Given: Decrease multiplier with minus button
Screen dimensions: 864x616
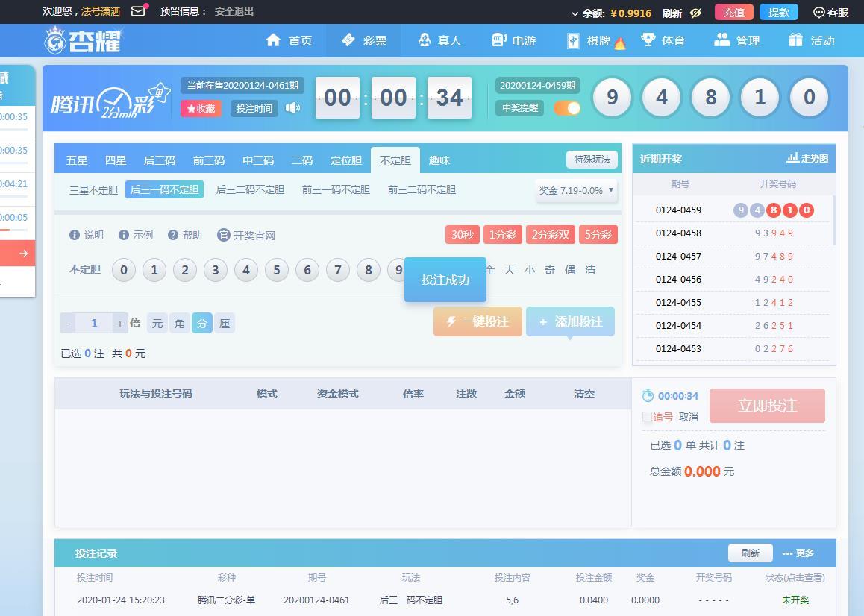Looking at the screenshot, I should (68, 324).
